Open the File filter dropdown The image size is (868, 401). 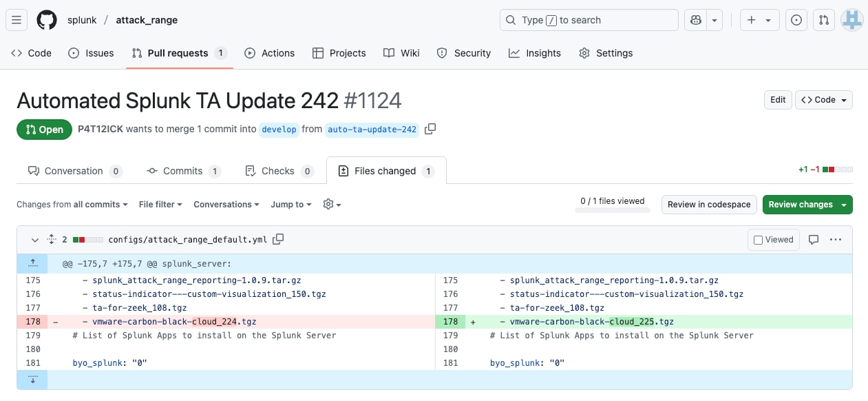160,205
